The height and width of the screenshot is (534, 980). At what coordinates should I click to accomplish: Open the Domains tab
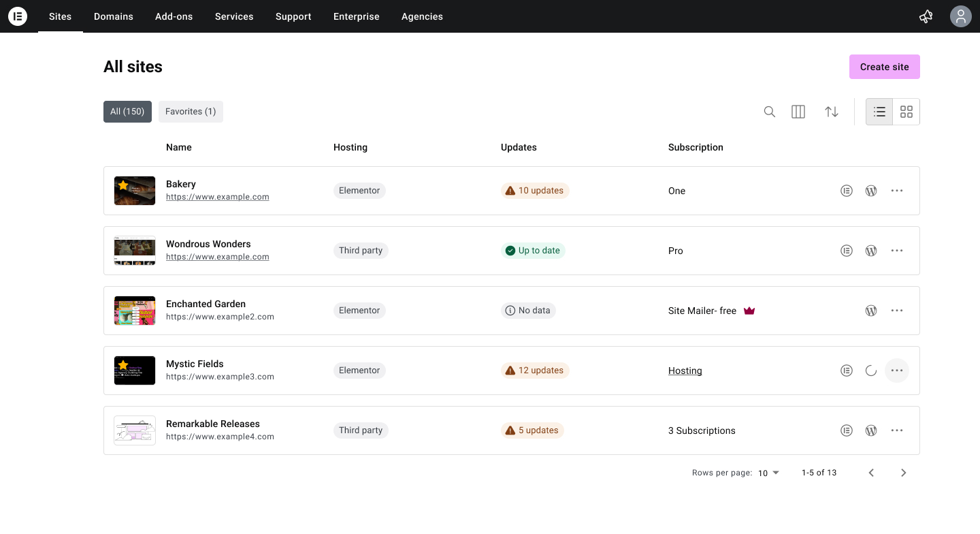(114, 16)
